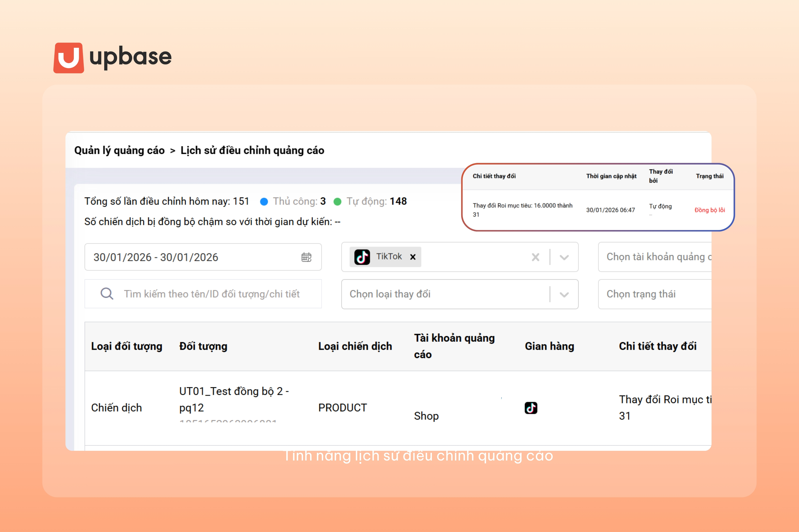This screenshot has height=532, width=799.
Task: Click the blue Thủ công indicator dot
Action: point(264,202)
